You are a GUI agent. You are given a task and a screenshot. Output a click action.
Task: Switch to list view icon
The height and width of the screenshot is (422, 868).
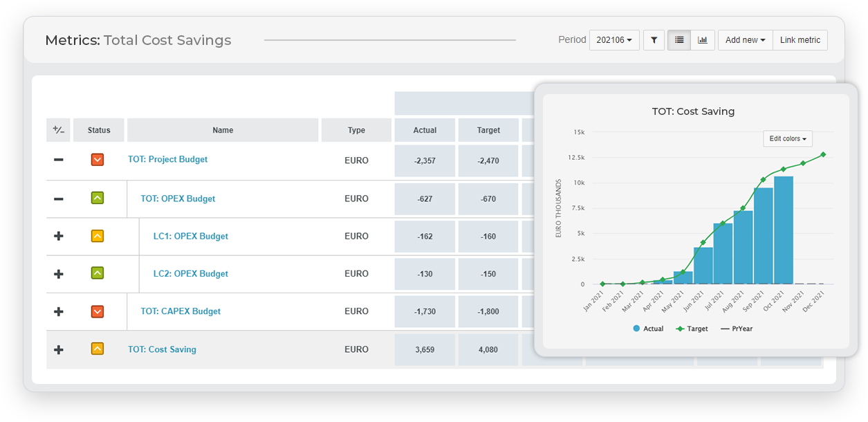point(679,40)
